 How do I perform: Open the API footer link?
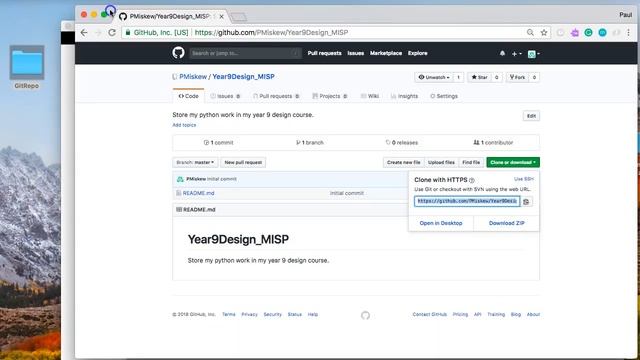point(478,315)
